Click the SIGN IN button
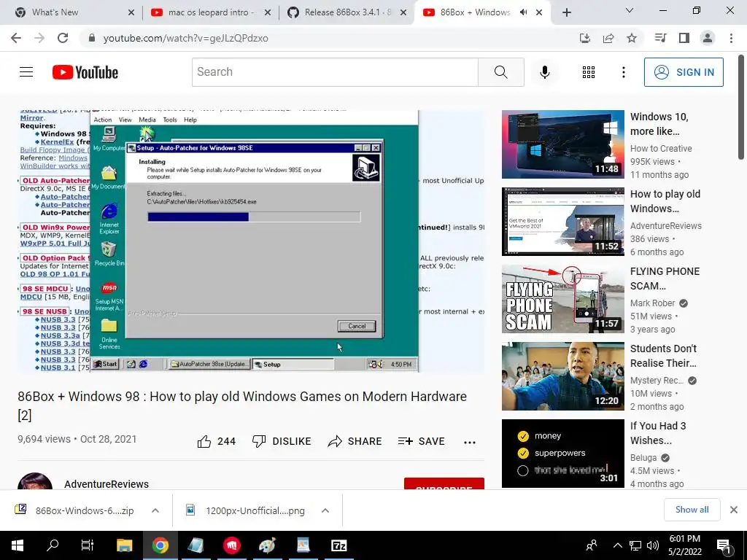Viewport: 747px width, 560px height. [683, 72]
